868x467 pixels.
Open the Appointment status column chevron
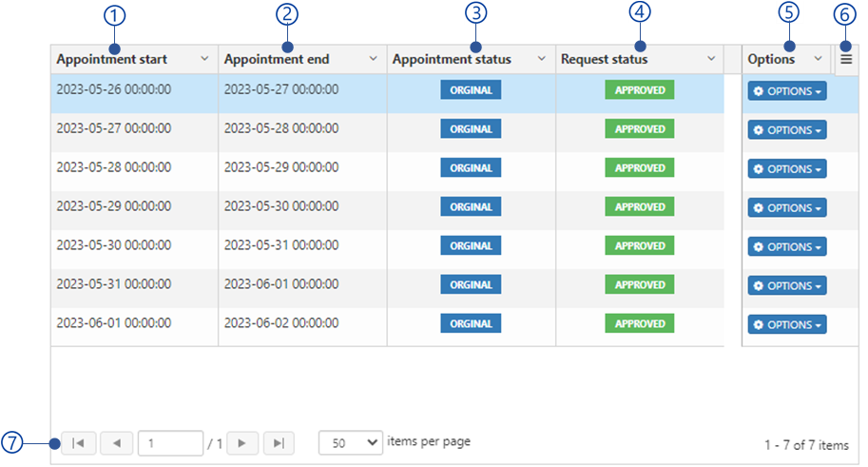point(541,59)
